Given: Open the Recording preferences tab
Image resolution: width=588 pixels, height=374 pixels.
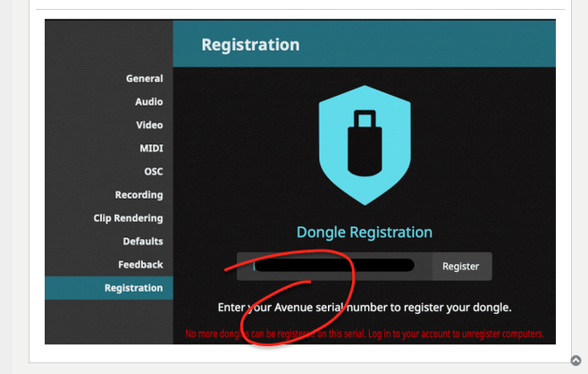Looking at the screenshot, I should tap(139, 195).
